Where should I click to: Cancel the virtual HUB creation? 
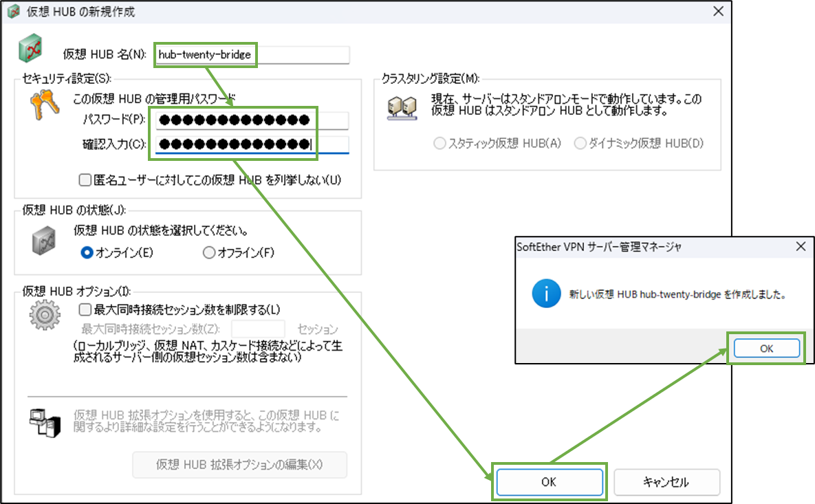(x=666, y=482)
